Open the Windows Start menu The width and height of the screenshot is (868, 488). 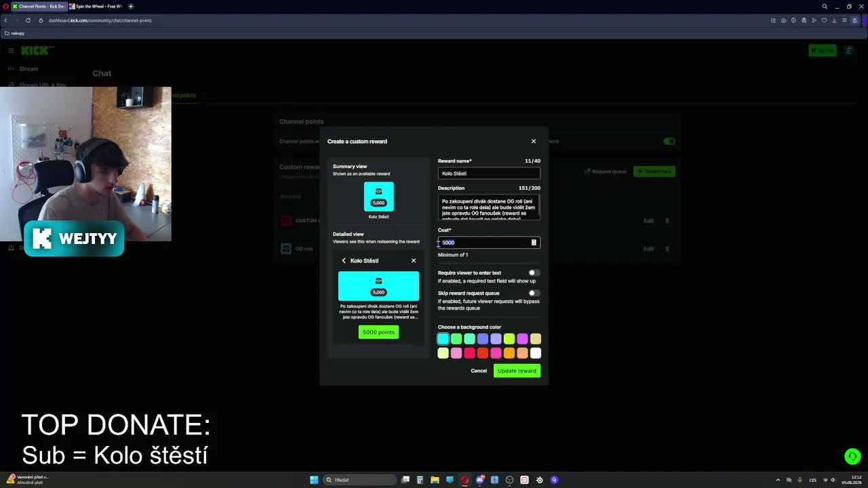314,480
